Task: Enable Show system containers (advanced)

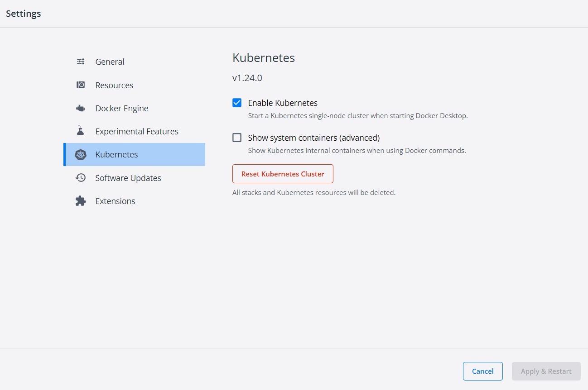Action: pos(237,138)
